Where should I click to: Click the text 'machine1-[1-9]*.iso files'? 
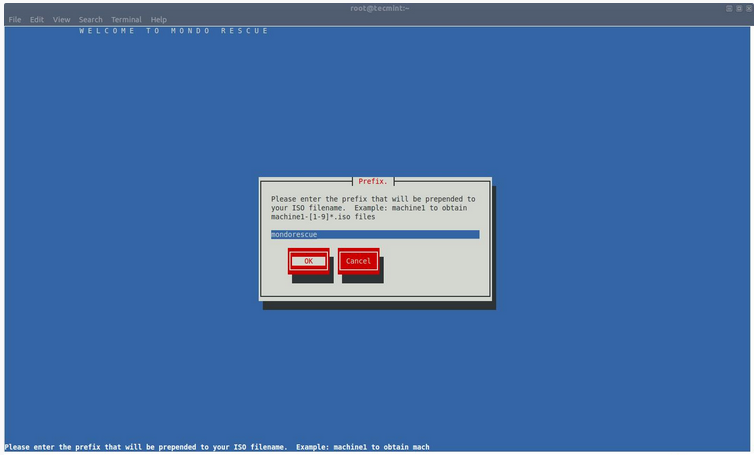point(323,217)
